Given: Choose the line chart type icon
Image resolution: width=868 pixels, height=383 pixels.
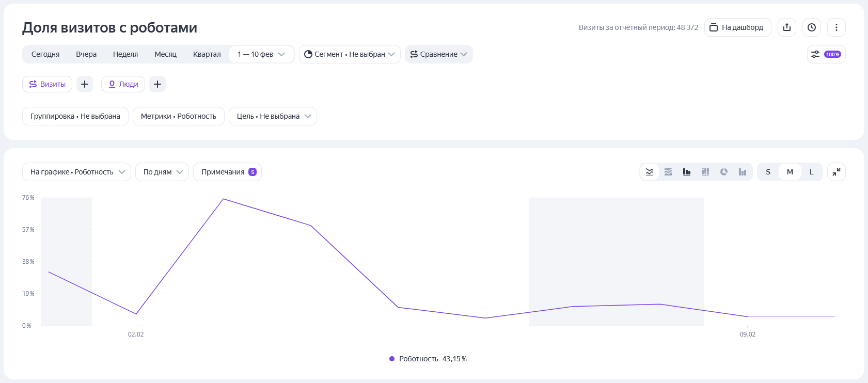Looking at the screenshot, I should 649,172.
